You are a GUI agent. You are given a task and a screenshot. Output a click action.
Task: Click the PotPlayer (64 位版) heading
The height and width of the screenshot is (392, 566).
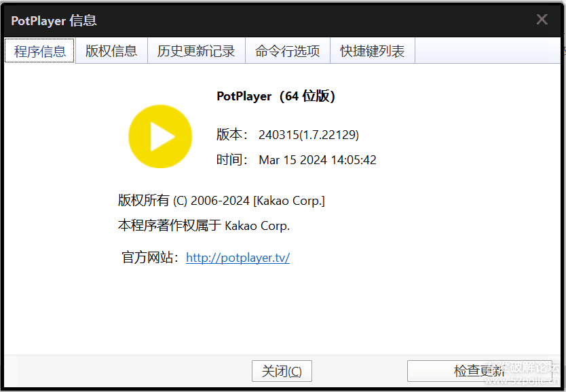click(x=276, y=96)
